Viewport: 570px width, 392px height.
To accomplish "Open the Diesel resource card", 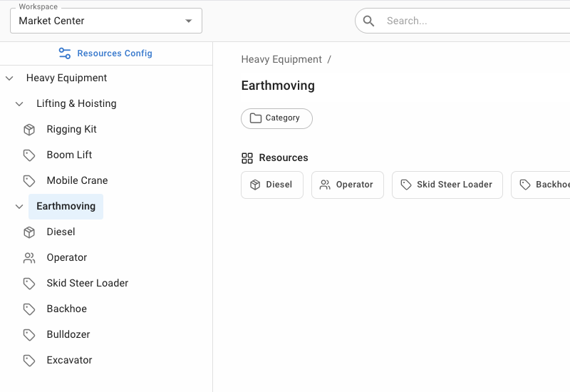I will click(272, 185).
